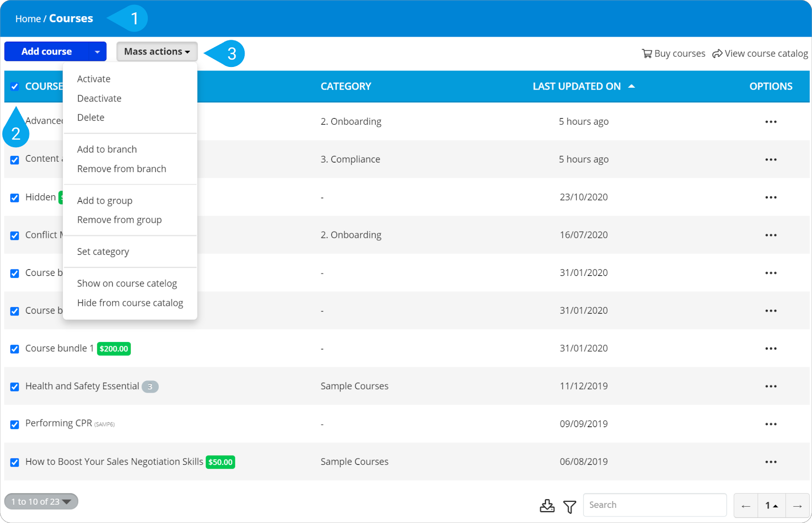
Task: Open options dots for Performing CPR row
Action: [771, 424]
